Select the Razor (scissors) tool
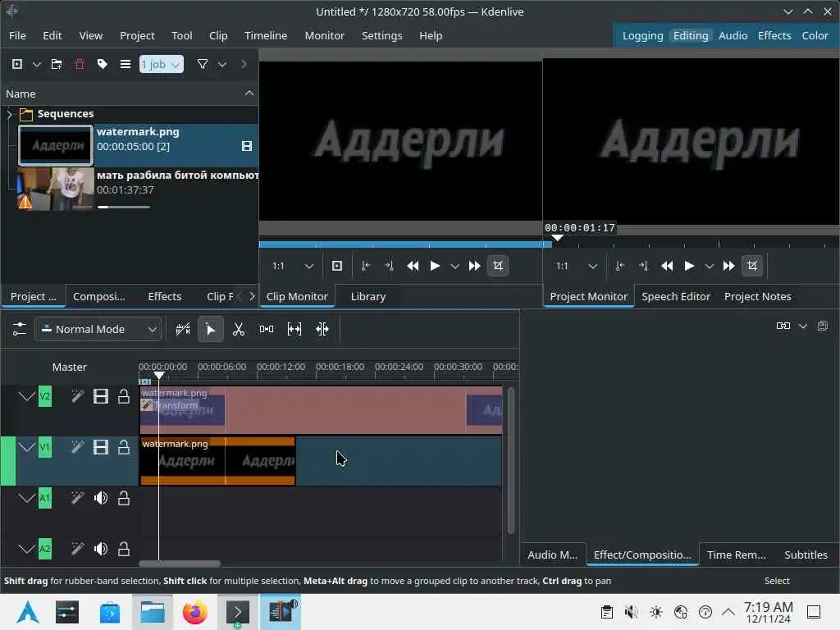Screen dimensions: 840x630 [x=239, y=329]
